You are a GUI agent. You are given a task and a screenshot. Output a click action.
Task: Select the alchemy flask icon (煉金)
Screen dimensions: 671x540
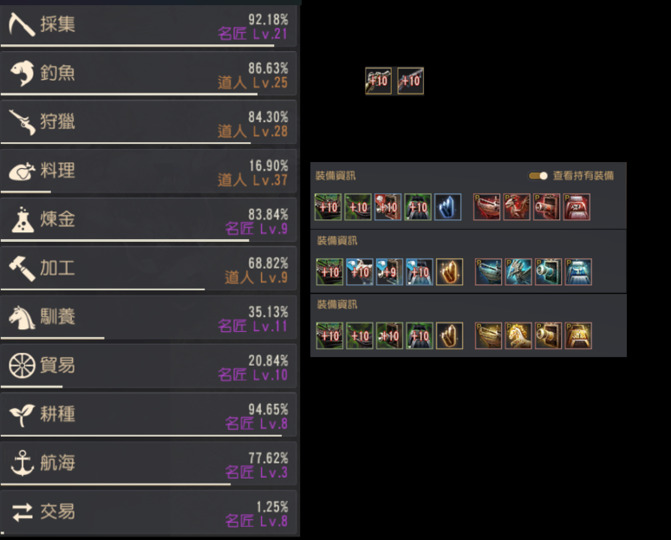click(22, 220)
